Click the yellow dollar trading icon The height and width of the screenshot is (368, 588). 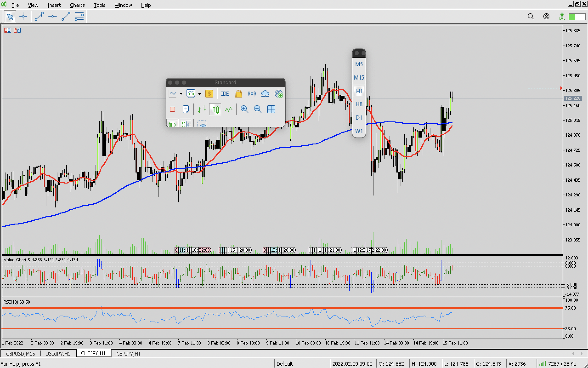pyautogui.click(x=209, y=94)
